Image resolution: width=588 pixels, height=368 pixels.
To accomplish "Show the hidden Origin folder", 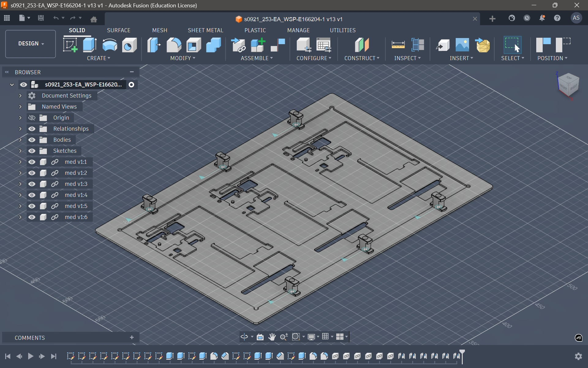I will [32, 118].
